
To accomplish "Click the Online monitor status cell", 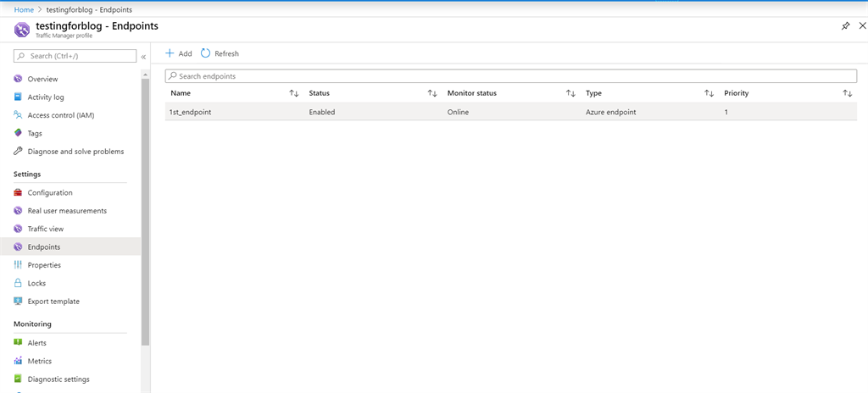I will (x=458, y=112).
